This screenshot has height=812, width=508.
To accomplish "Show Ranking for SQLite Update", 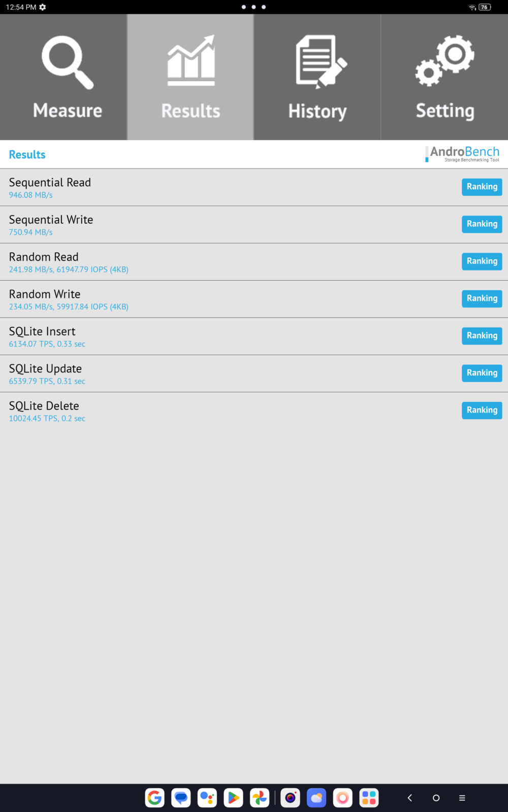I will coord(482,373).
